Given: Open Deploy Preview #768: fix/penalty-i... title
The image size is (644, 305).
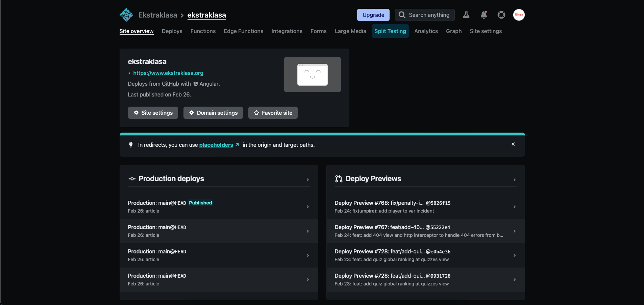Looking at the screenshot, I should 379,203.
